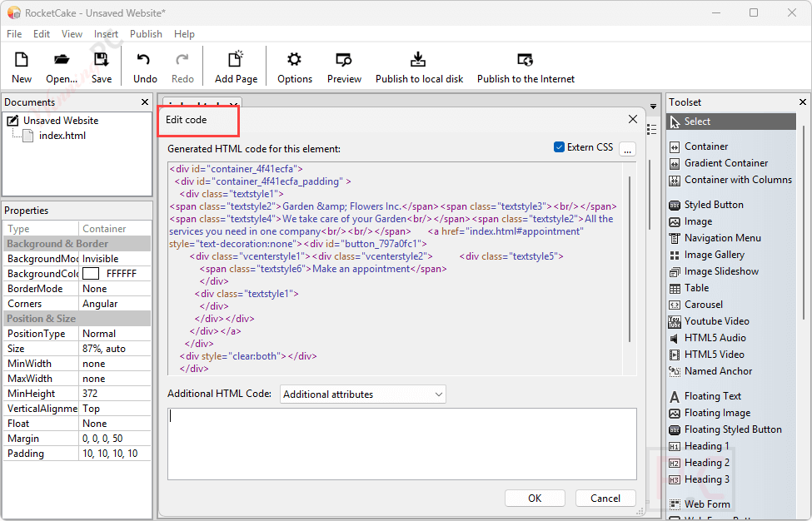Pick the Named Anchor tool
This screenshot has width=812, height=521.
click(x=710, y=371)
